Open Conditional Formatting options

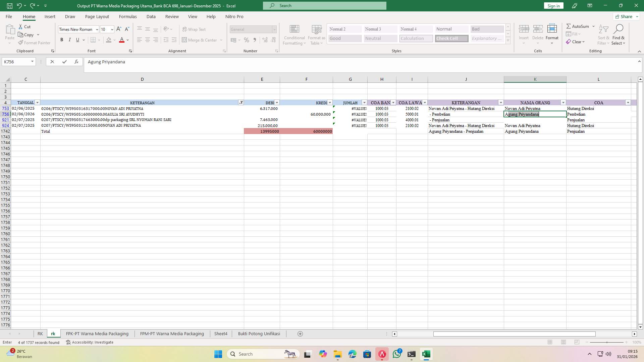point(294,35)
